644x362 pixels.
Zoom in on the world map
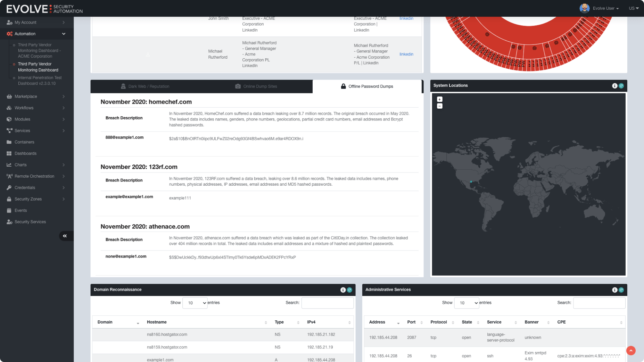click(440, 99)
